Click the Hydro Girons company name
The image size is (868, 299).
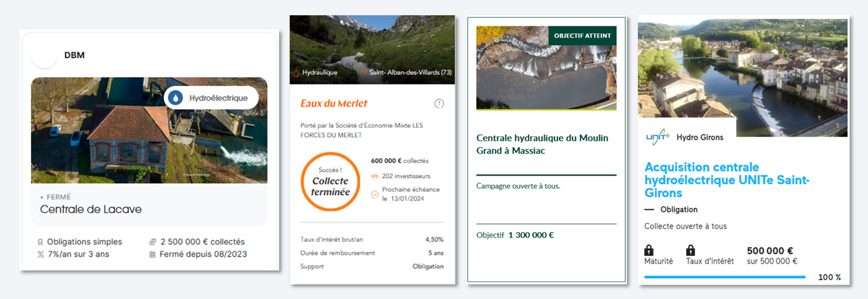(700, 138)
